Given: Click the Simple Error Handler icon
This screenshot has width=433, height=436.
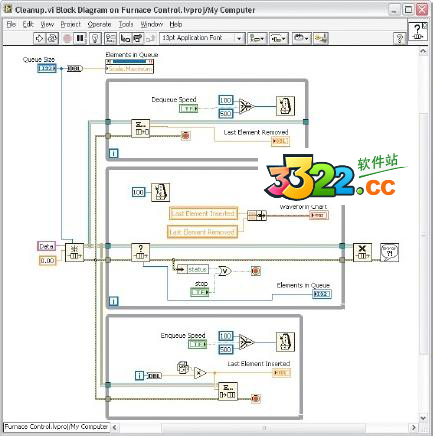Looking at the screenshot, I should [389, 252].
